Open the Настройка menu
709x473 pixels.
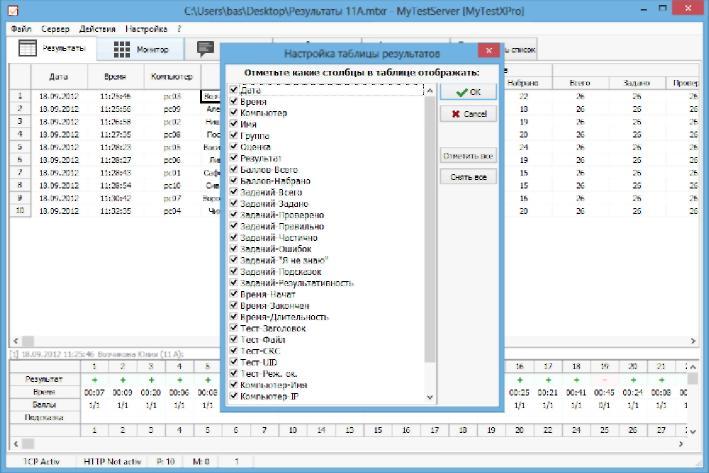[x=146, y=29]
